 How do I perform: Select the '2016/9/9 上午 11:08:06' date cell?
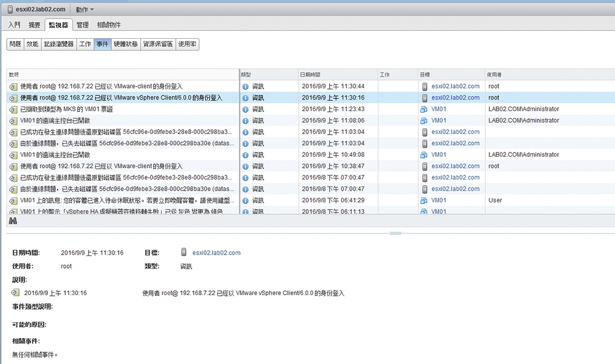point(333,121)
